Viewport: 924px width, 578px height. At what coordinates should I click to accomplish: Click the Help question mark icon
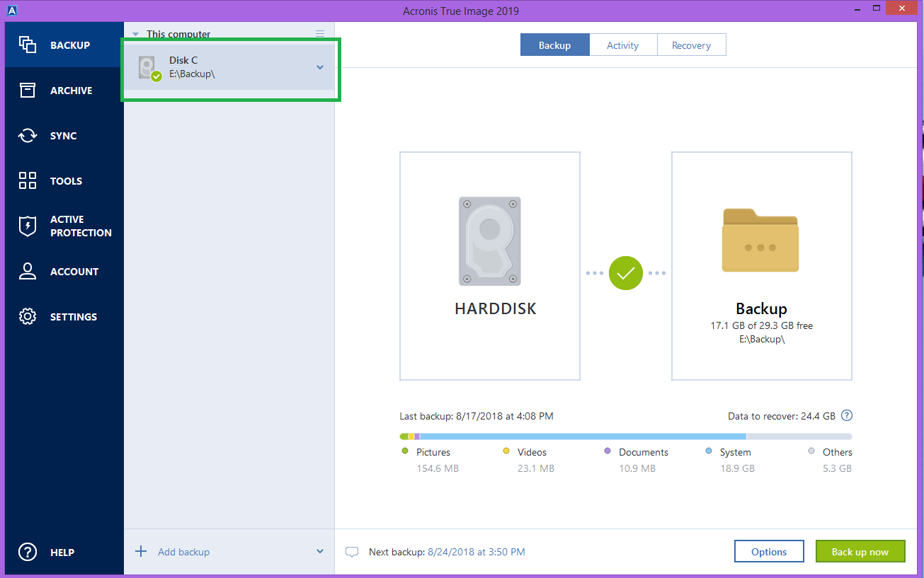coord(28,552)
